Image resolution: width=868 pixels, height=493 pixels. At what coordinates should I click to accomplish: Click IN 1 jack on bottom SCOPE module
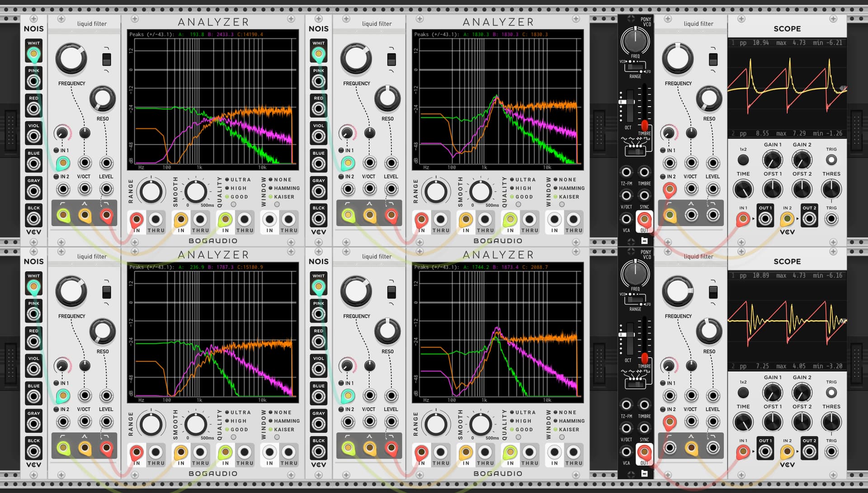tap(743, 452)
